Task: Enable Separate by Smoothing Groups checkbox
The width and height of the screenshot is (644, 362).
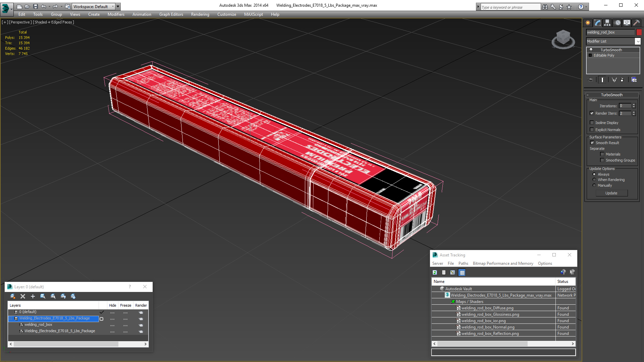Action: [602, 160]
